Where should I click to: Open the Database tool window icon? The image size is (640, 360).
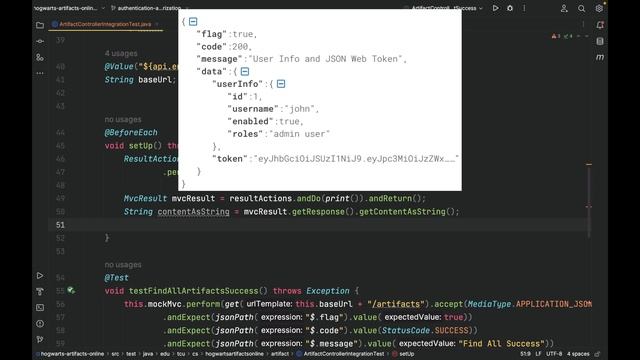[x=600, y=41]
